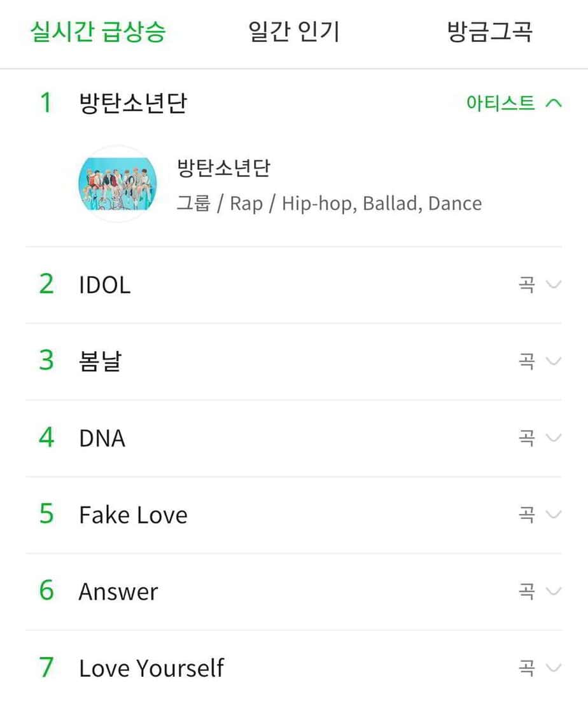Screen dimensions: 588x706
Task: Open the 일간 인기 tab
Action: [294, 32]
